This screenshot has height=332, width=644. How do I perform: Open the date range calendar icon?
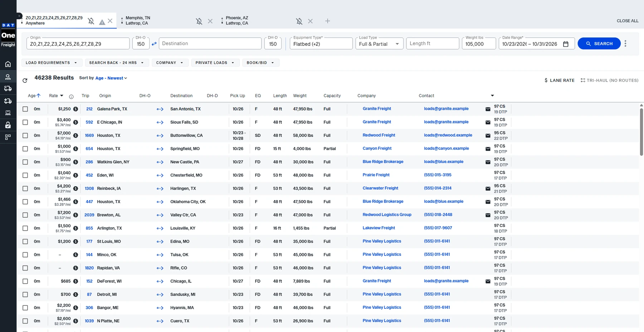(x=566, y=44)
